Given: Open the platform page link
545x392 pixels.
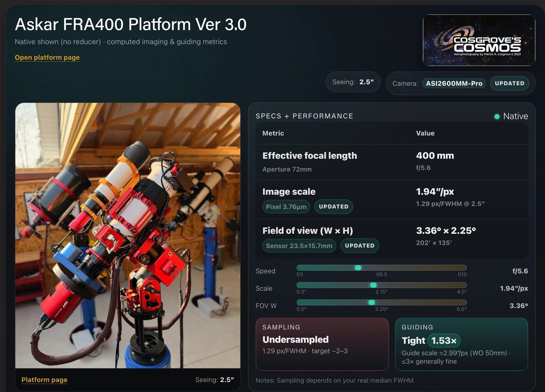Looking at the screenshot, I should [x=47, y=57].
